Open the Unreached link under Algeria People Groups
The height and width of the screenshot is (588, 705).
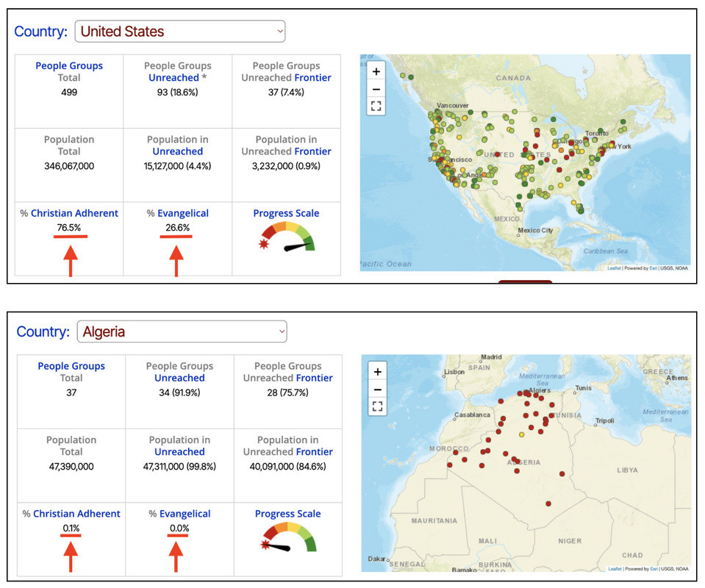(179, 378)
